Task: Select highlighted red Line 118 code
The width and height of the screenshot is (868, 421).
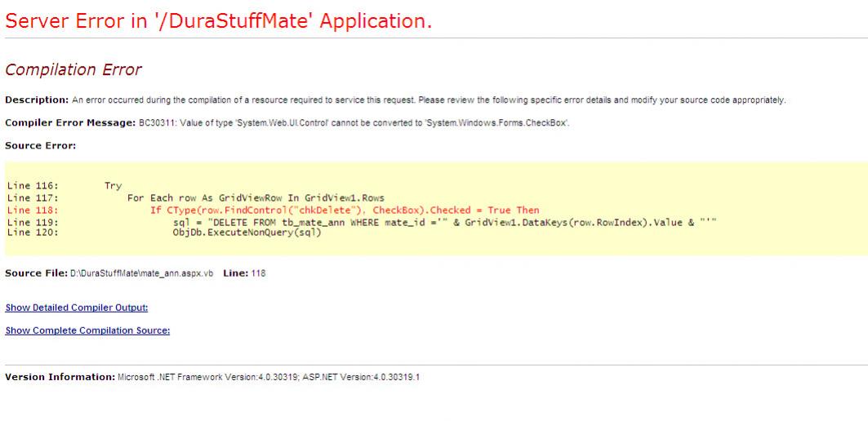Action: tap(273, 210)
